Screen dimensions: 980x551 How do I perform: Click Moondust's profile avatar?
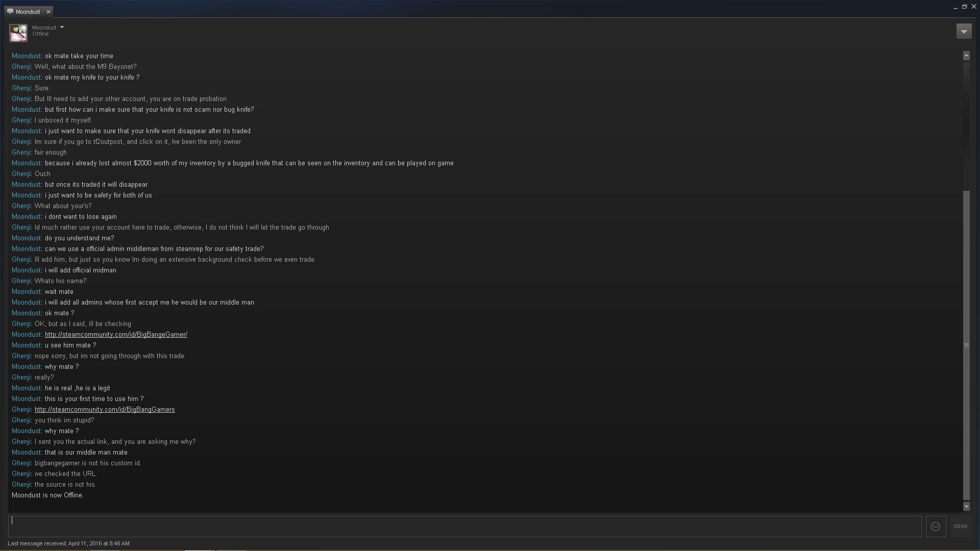click(18, 33)
